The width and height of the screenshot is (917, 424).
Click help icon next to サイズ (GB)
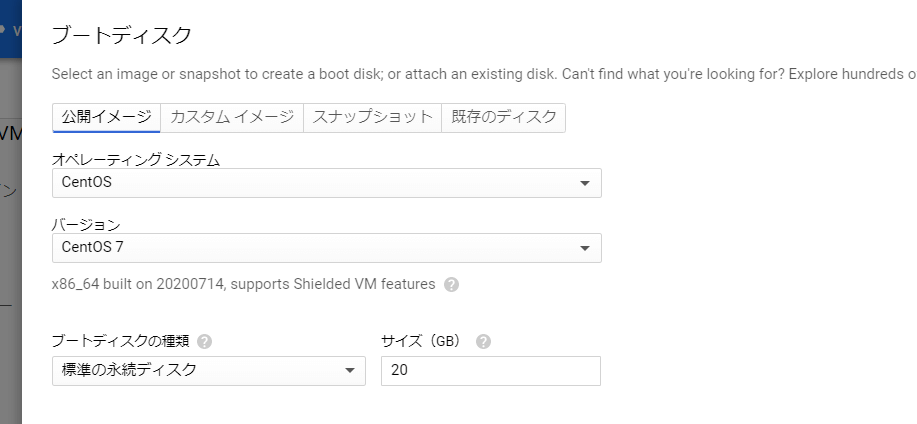[483, 341]
